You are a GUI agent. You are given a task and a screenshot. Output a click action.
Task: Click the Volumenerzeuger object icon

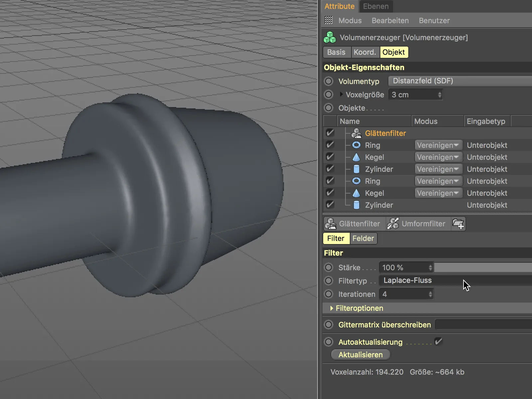click(330, 38)
